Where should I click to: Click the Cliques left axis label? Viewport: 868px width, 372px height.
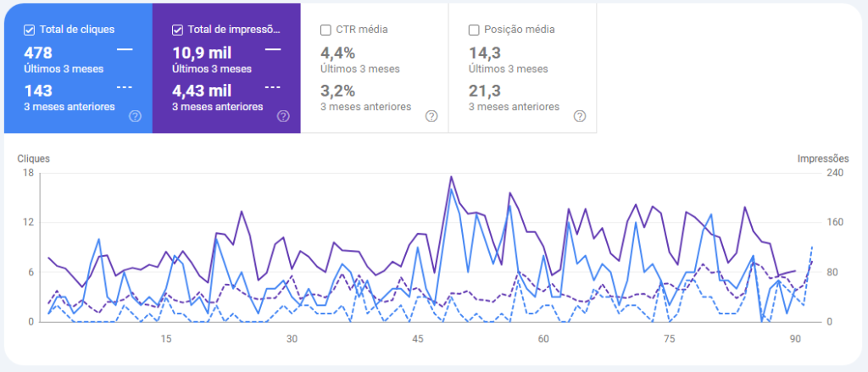pos(33,158)
